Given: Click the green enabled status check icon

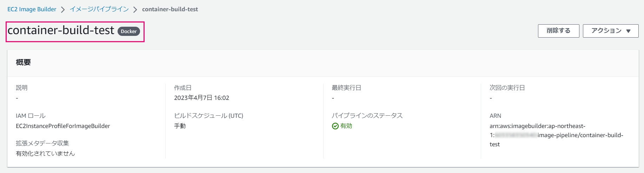Looking at the screenshot, I should [x=335, y=126].
